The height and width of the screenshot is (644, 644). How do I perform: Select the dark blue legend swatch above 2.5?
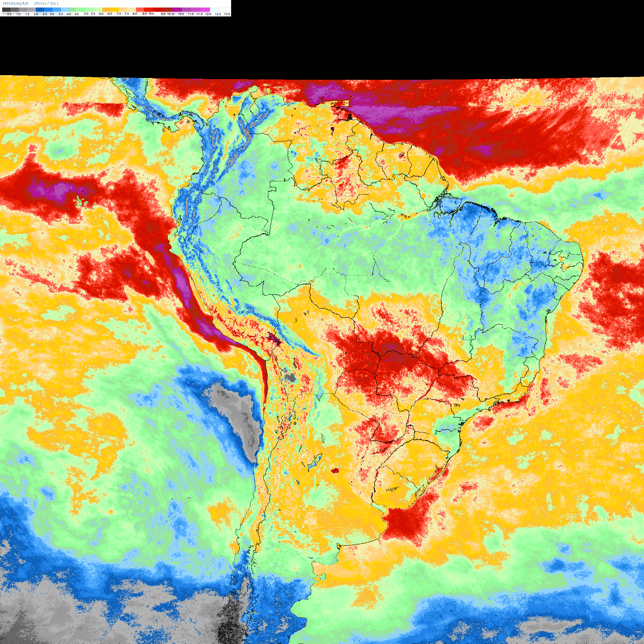(40, 10)
